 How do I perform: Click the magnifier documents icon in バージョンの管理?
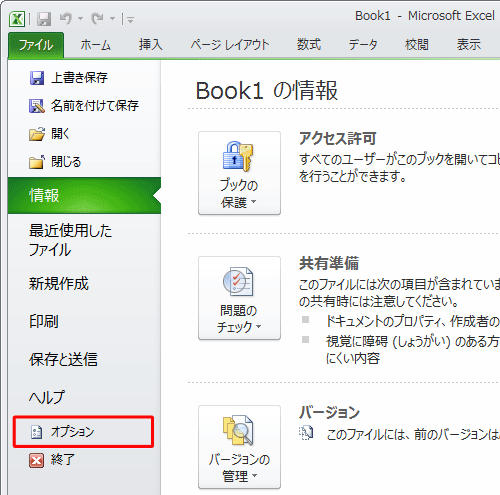238,430
